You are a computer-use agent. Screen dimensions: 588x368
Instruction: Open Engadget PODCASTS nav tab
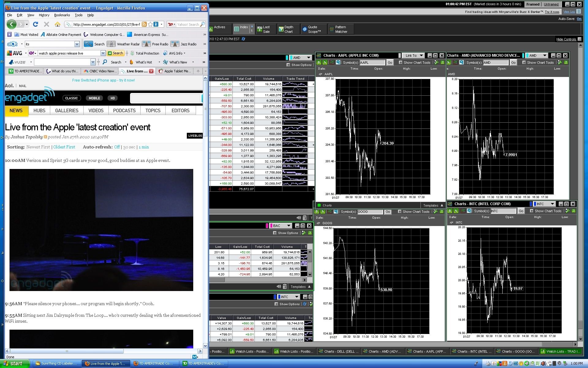point(124,111)
